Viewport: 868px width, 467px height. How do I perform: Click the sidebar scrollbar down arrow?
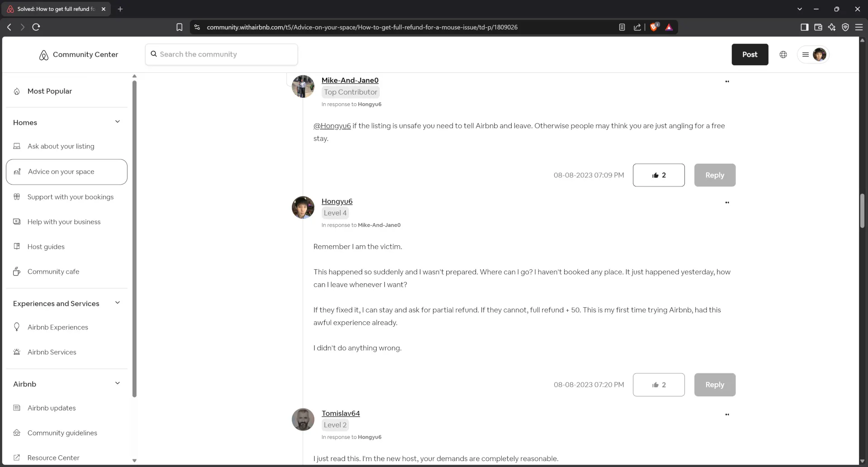134,461
